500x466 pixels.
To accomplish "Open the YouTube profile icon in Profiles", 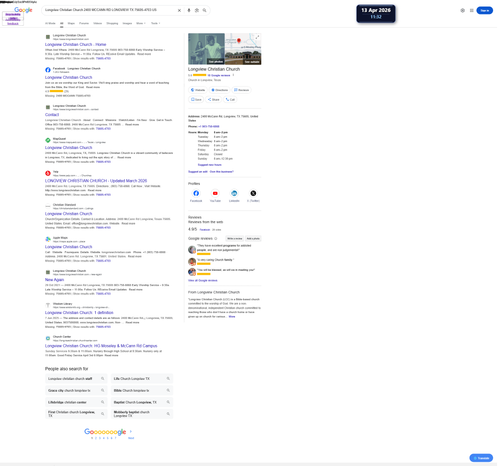I will [215, 193].
